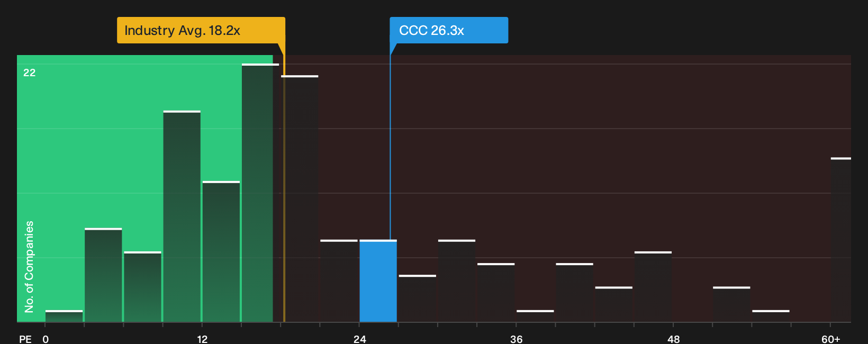Click the CCC 26.3x label
Screen dimensions: 868x344
pyautogui.click(x=449, y=30)
